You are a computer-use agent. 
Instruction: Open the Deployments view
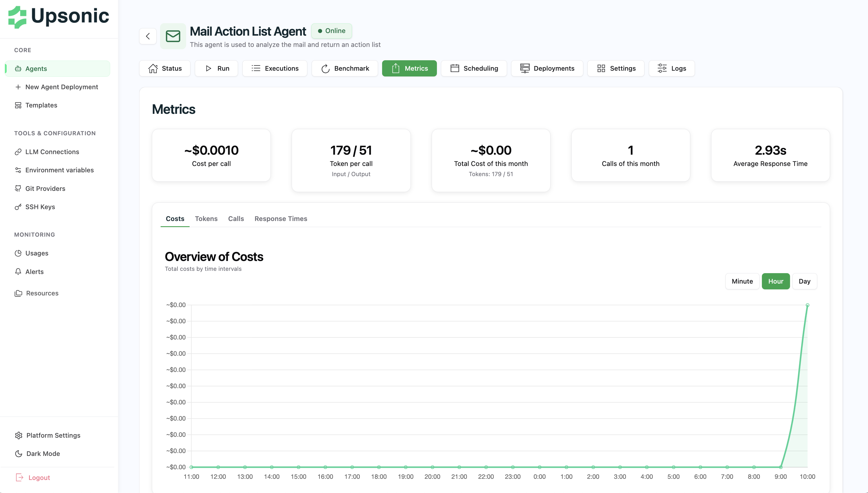[x=547, y=68]
